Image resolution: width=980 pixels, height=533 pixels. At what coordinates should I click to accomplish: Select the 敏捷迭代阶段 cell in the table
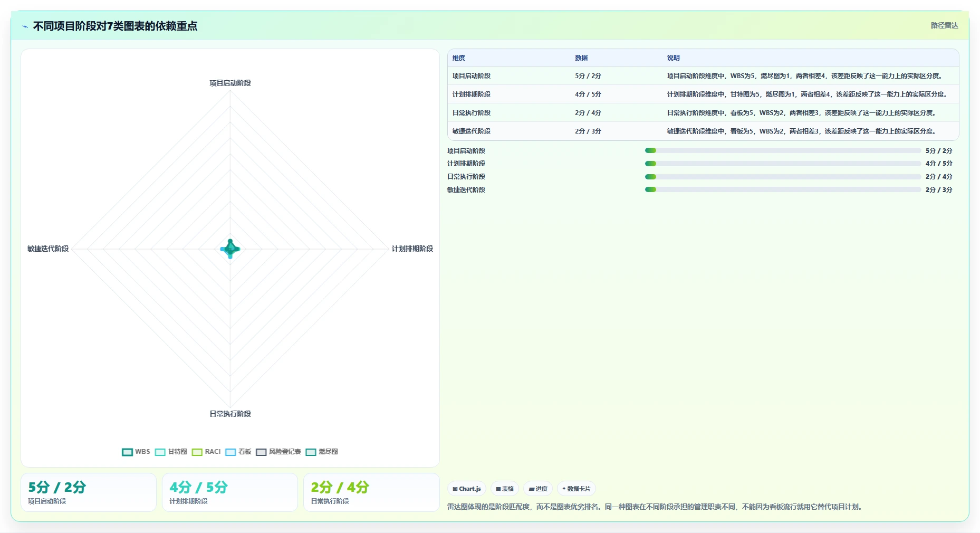(x=472, y=131)
